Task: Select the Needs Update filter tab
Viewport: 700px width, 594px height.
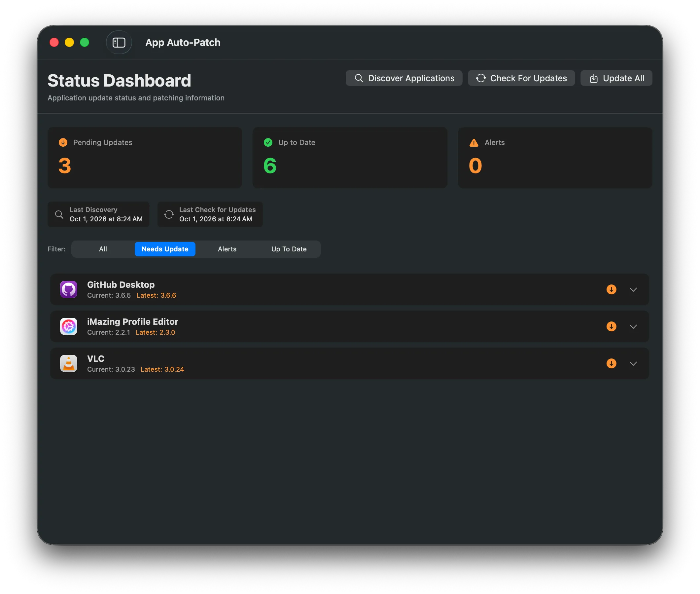Action: pyautogui.click(x=165, y=249)
